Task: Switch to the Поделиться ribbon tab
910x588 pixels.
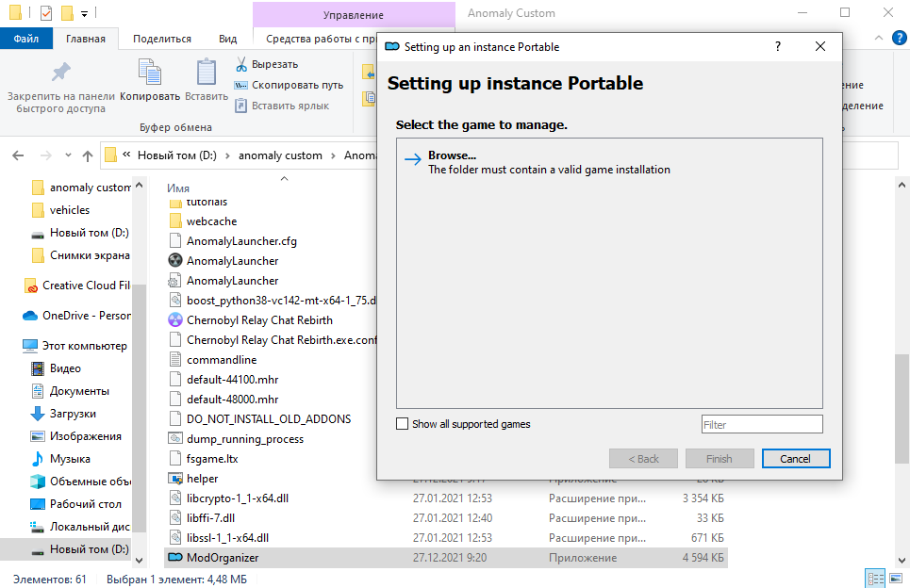Action: click(x=162, y=39)
